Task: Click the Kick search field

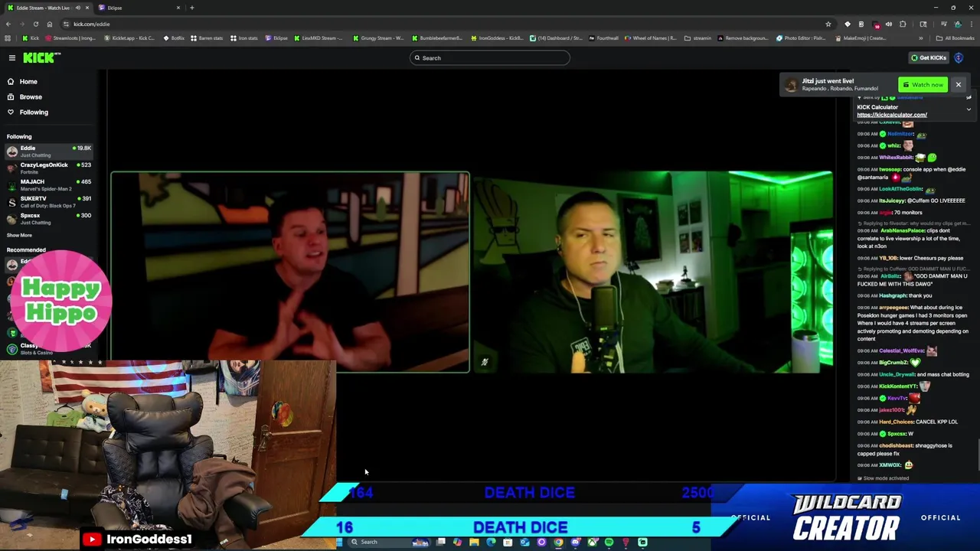Action: (490, 57)
